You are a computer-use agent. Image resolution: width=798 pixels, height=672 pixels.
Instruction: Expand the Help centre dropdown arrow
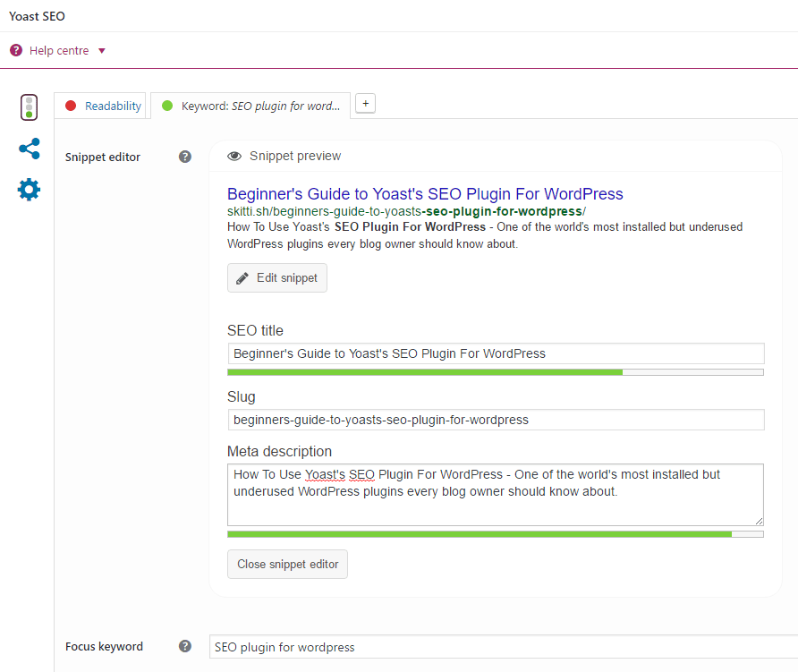[102, 51]
